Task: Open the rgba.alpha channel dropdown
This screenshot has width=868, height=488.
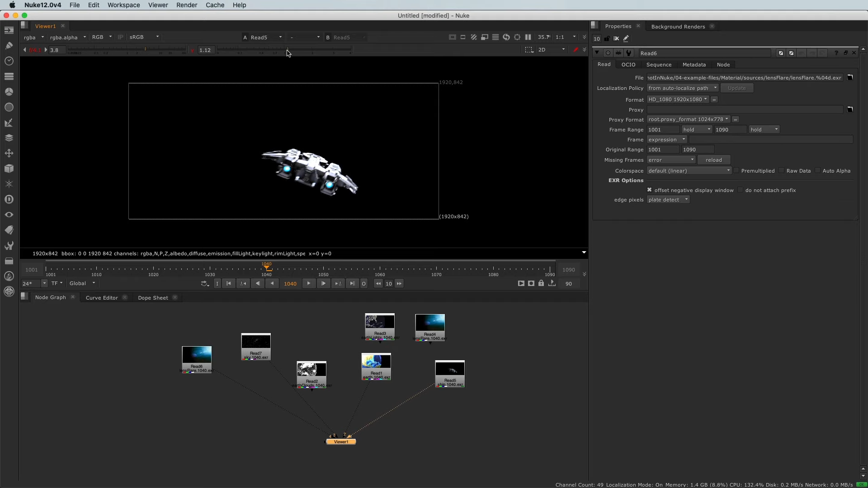Action: pos(68,37)
